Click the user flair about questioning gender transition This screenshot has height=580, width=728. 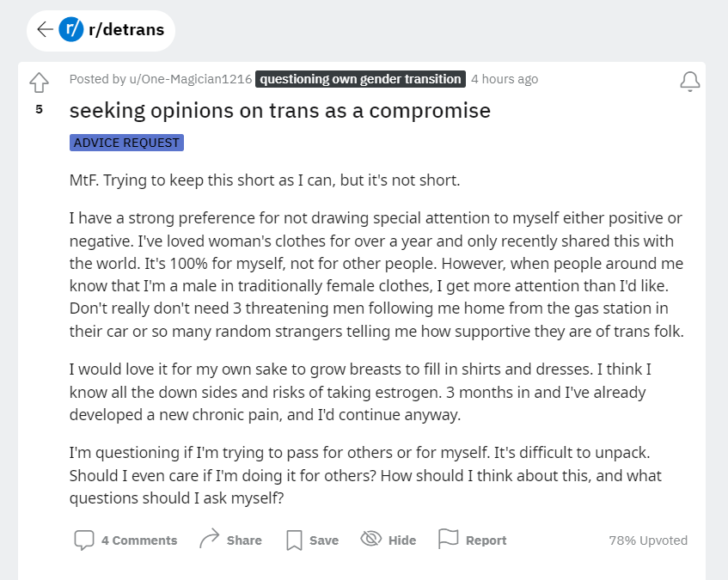[x=360, y=79]
